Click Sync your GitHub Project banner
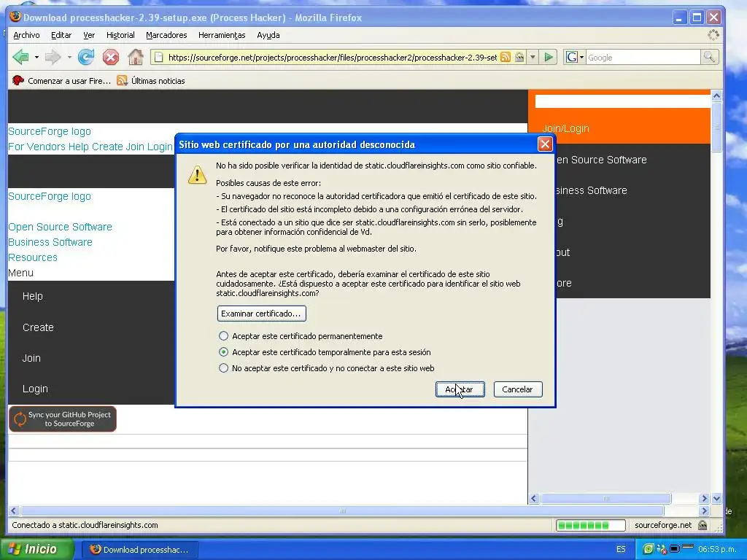747x560 pixels. (x=63, y=419)
